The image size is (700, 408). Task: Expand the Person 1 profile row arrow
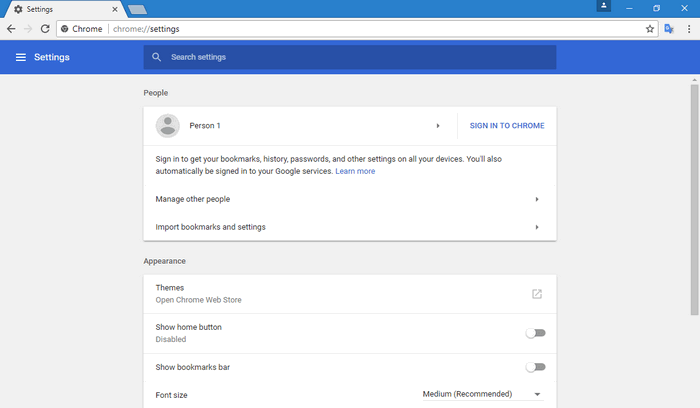pyautogui.click(x=438, y=126)
